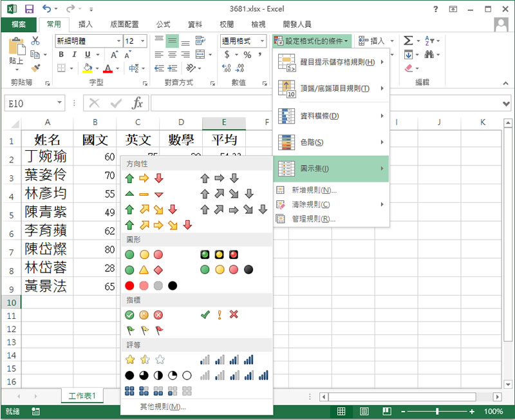
Task: Click macro recording icon in status bar
Action: [35, 411]
